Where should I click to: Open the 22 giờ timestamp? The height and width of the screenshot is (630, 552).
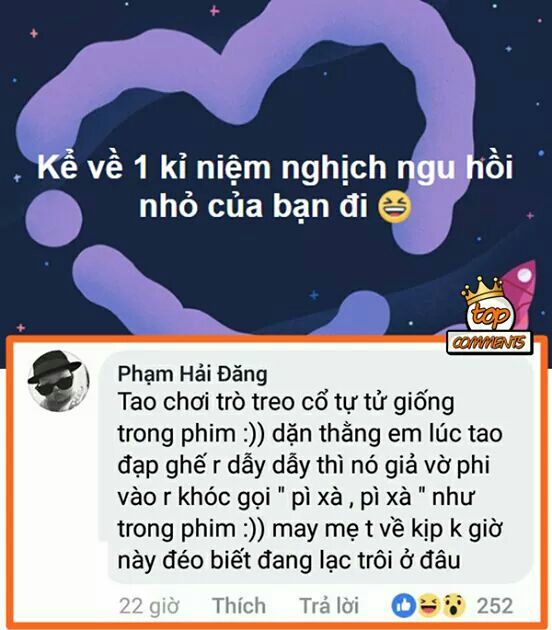click(x=149, y=606)
